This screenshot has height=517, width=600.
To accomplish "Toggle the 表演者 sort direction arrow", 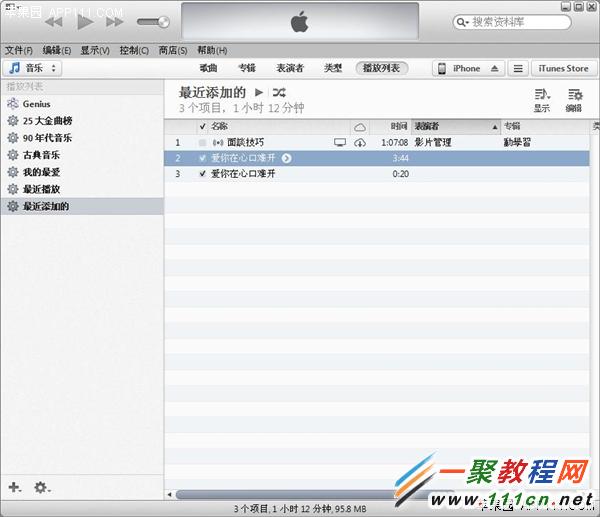I will click(x=495, y=127).
